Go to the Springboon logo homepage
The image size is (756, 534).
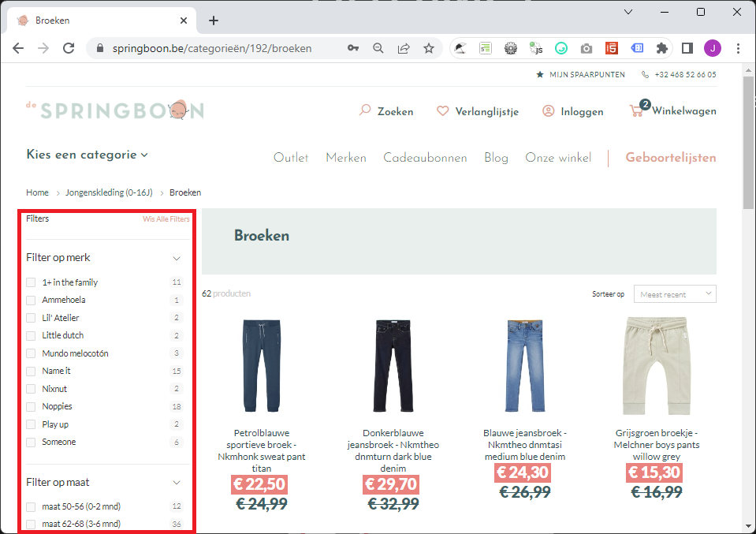point(115,110)
